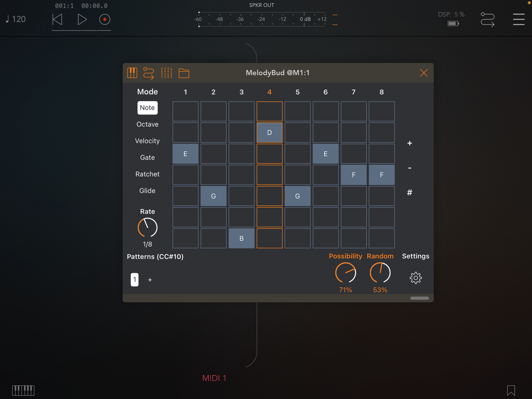The height and width of the screenshot is (399, 532).
Task: Open the routing icon in top bar
Action: [488, 19]
